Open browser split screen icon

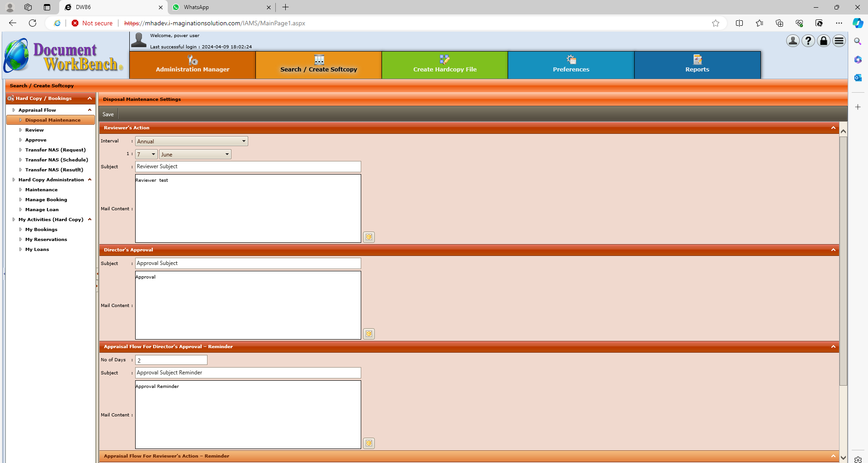coord(740,23)
